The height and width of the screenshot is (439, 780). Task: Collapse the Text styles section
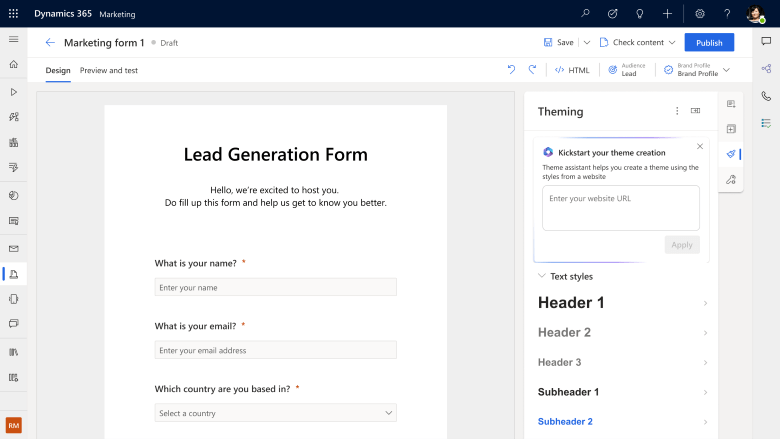point(542,276)
